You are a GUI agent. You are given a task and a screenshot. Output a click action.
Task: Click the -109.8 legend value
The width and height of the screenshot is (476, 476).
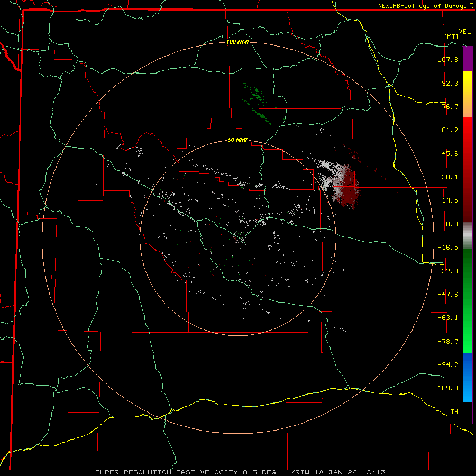(446, 388)
